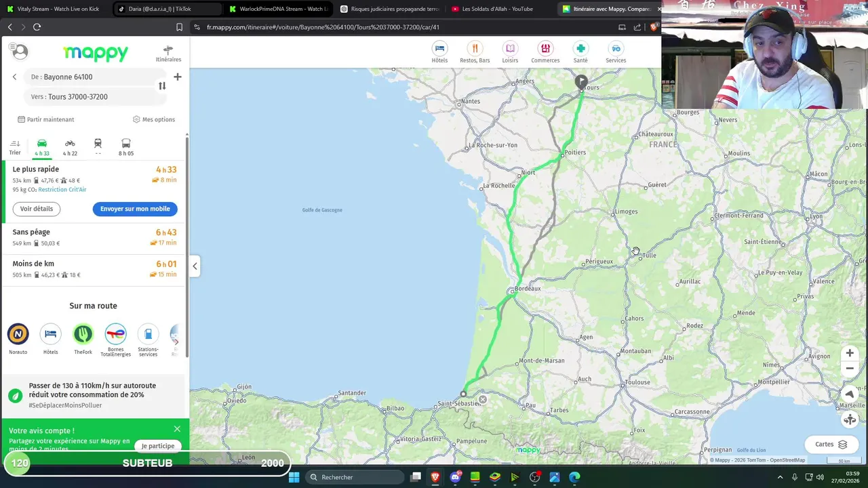868x488 pixels.
Task: Open the Restos, Bars category
Action: click(475, 52)
